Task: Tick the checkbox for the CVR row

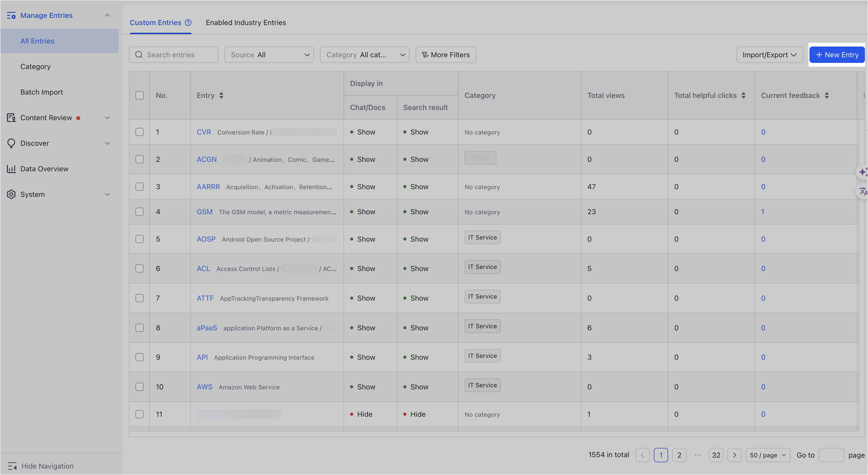Action: 140,132
